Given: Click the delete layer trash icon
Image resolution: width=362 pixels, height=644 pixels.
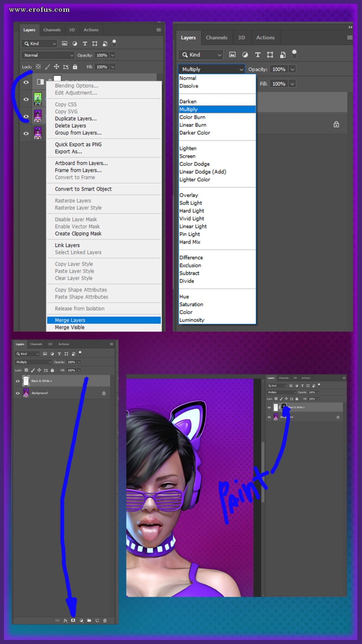Looking at the screenshot, I should pyautogui.click(x=105, y=620).
